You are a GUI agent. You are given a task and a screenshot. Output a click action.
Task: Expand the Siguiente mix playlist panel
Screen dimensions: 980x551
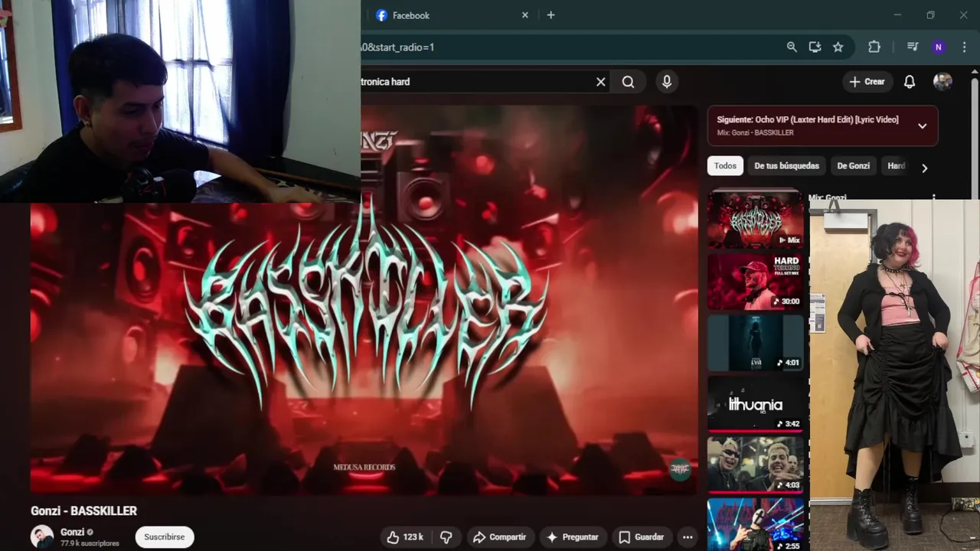(923, 126)
